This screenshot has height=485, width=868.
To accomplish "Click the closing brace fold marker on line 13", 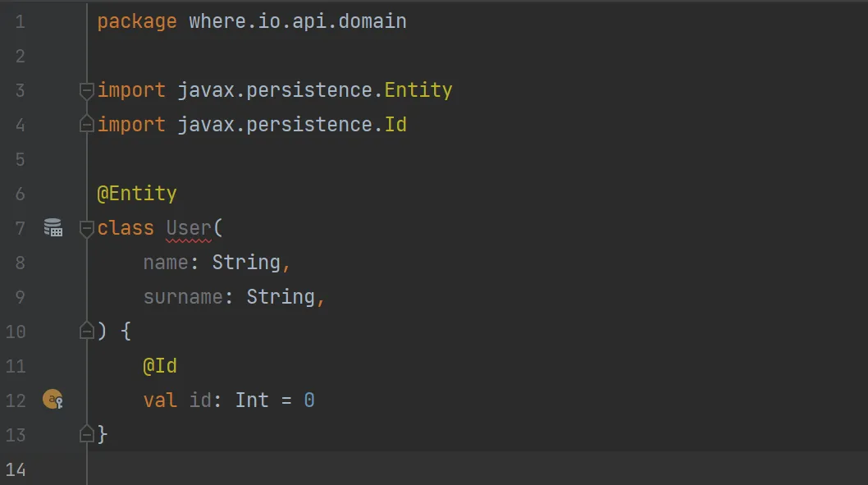I will 86,434.
